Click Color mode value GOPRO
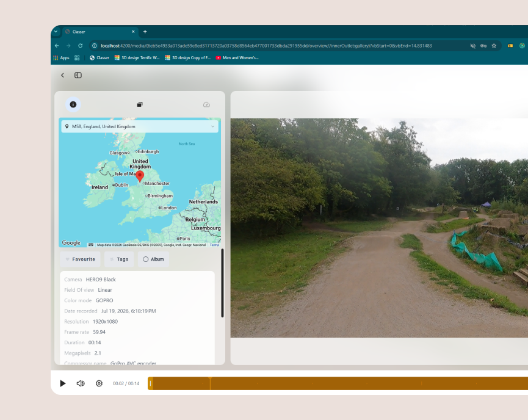Screen dimensions: 528x420 click(104, 300)
